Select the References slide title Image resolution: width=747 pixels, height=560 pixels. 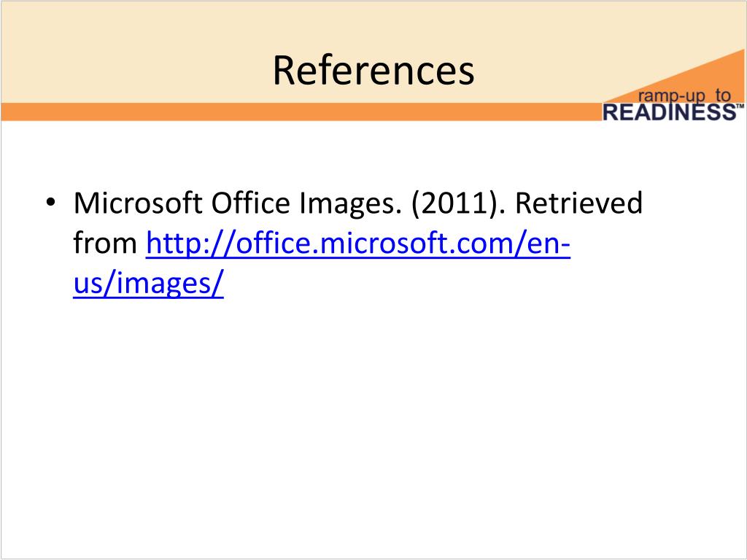(x=373, y=71)
